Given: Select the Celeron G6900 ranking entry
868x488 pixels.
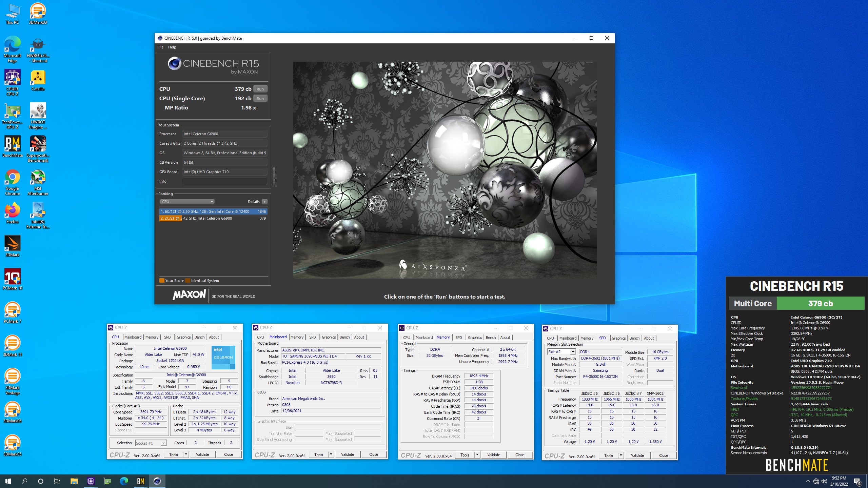Looking at the screenshot, I should point(213,218).
